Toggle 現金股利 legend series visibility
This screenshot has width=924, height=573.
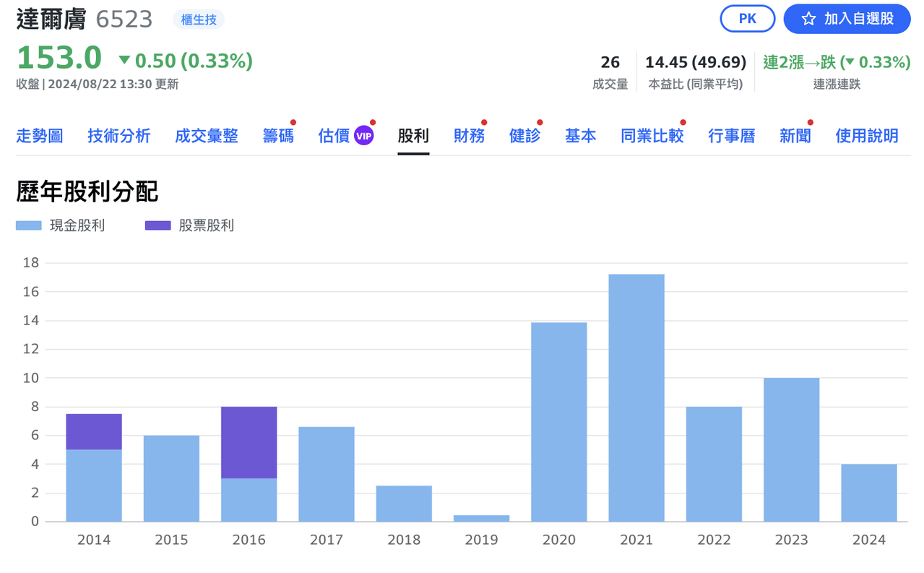[x=60, y=225]
